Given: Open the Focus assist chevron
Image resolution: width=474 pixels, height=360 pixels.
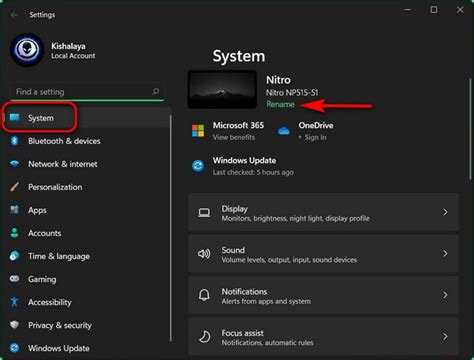Looking at the screenshot, I should click(445, 336).
